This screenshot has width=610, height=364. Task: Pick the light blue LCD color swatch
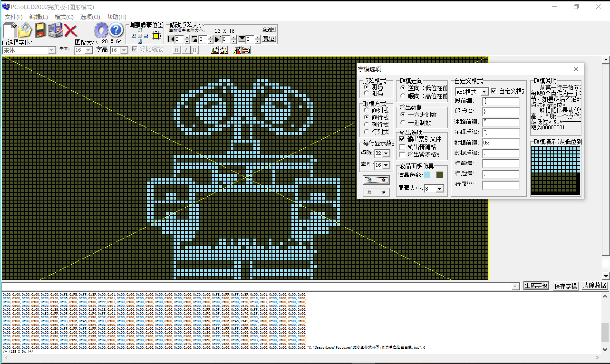(x=427, y=175)
